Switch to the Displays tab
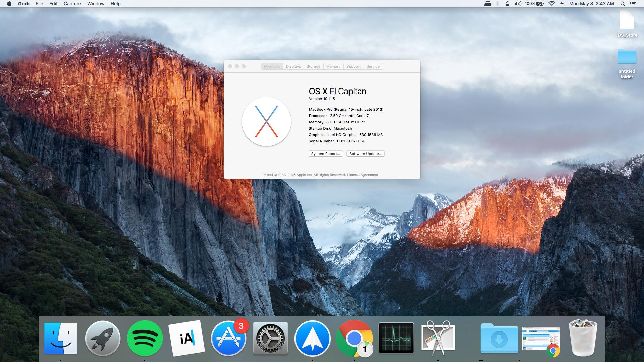 293,66
